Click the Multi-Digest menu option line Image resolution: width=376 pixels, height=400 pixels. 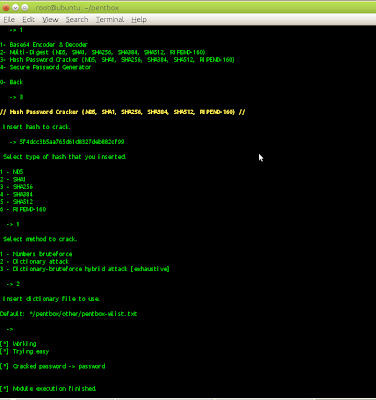pos(103,52)
